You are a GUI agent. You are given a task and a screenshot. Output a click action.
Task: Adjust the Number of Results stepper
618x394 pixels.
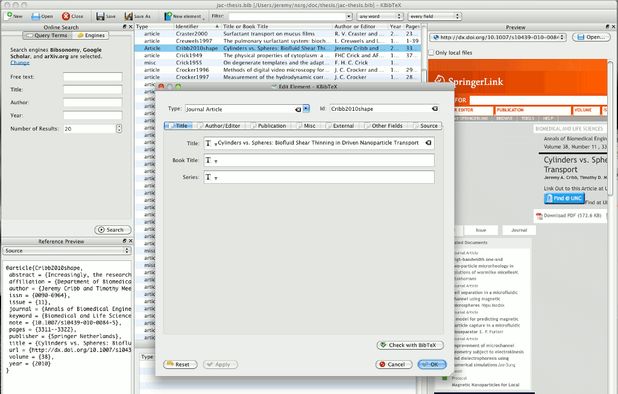click(x=119, y=129)
